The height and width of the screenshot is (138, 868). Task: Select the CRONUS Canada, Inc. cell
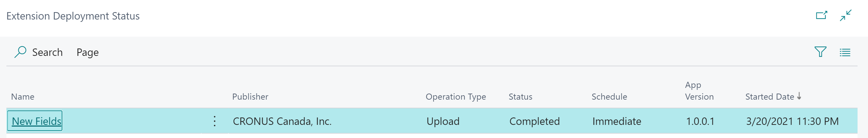282,121
